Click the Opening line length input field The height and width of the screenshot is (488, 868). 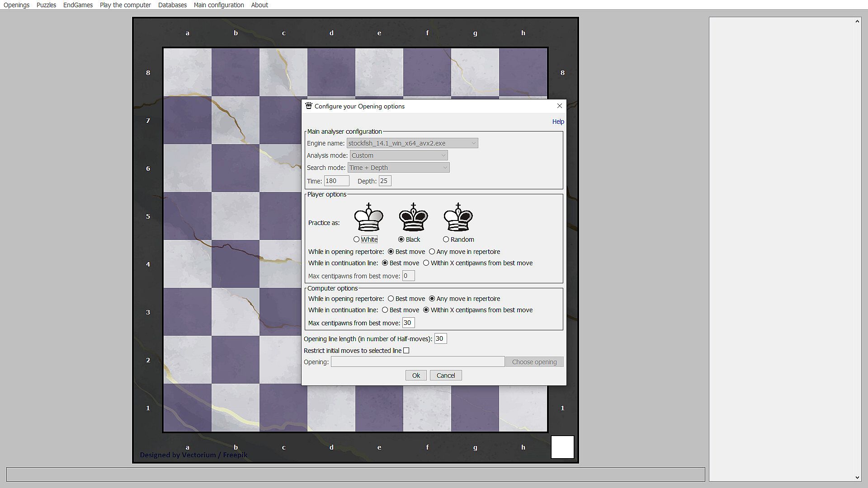click(440, 339)
